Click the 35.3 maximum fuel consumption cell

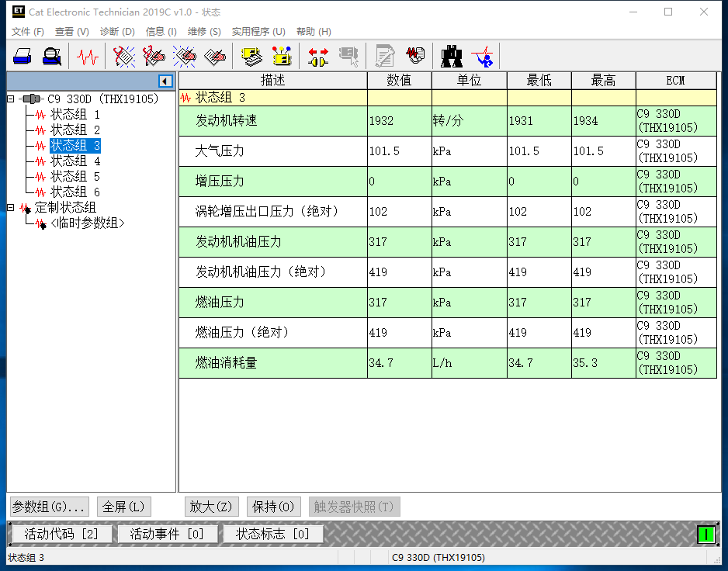click(604, 363)
